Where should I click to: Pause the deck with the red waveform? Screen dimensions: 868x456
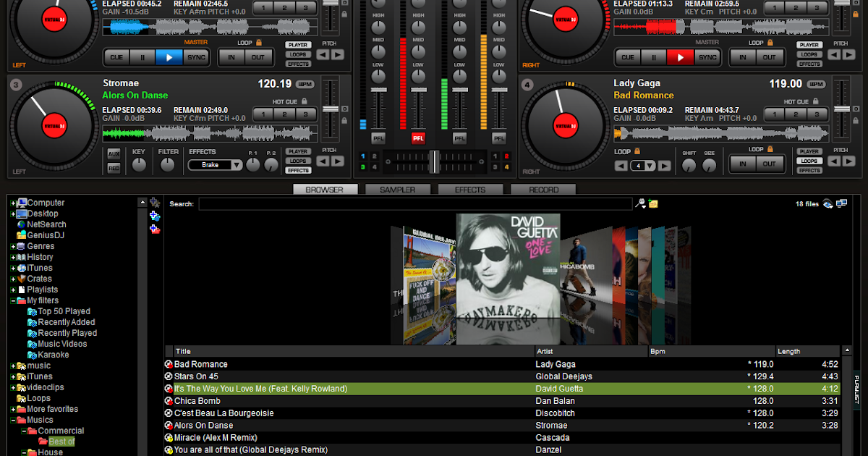[x=655, y=57]
